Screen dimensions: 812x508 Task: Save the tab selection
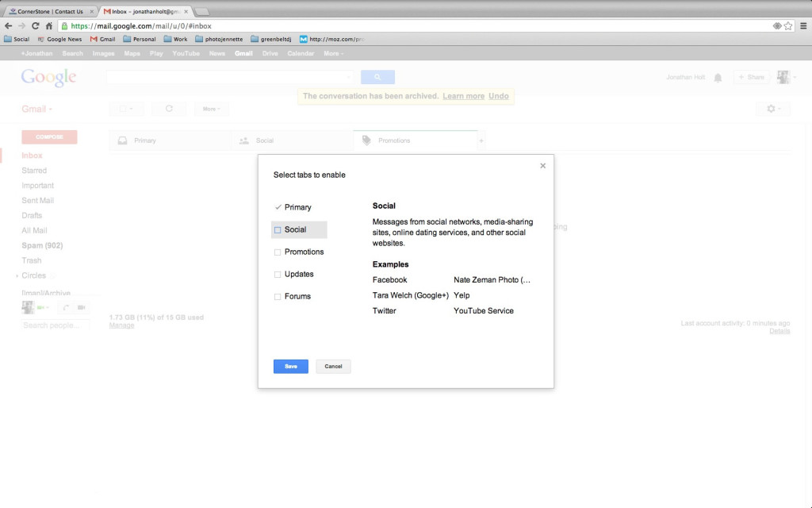tap(290, 367)
